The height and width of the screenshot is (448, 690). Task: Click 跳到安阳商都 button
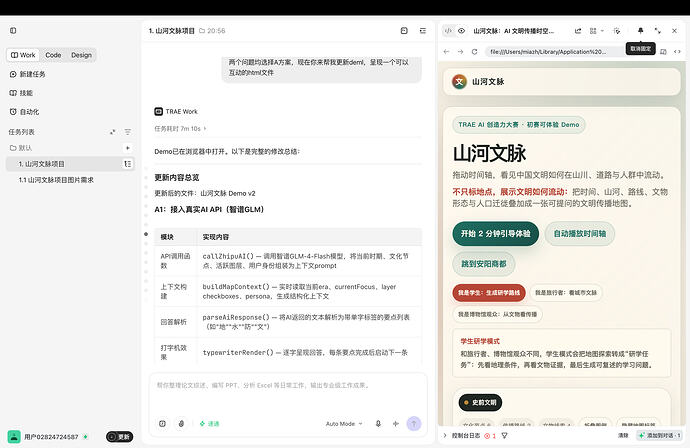pyautogui.click(x=484, y=264)
